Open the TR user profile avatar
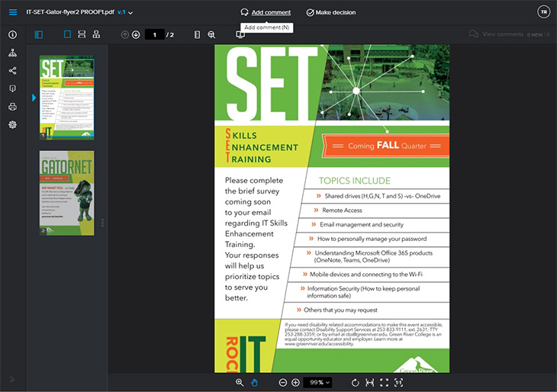Screen dimensions: 557x392 point(543,12)
